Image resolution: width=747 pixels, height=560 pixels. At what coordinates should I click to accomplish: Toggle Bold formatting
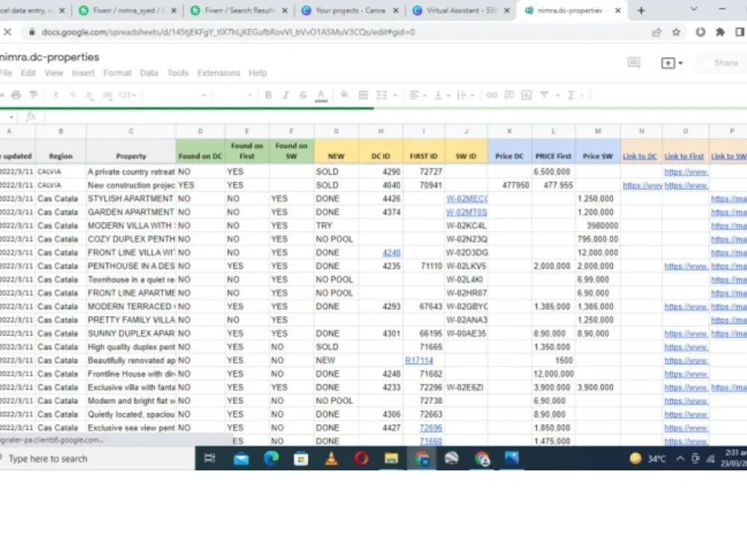(x=268, y=95)
